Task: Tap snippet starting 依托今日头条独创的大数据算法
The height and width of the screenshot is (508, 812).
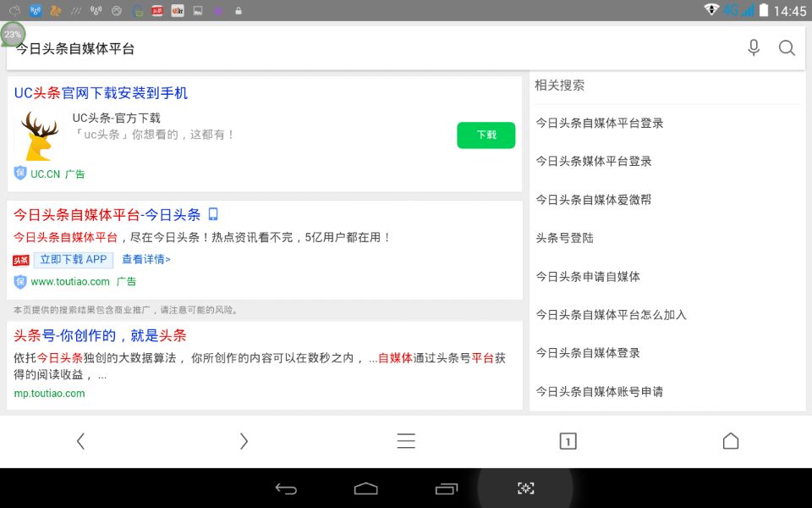Action: (x=259, y=366)
